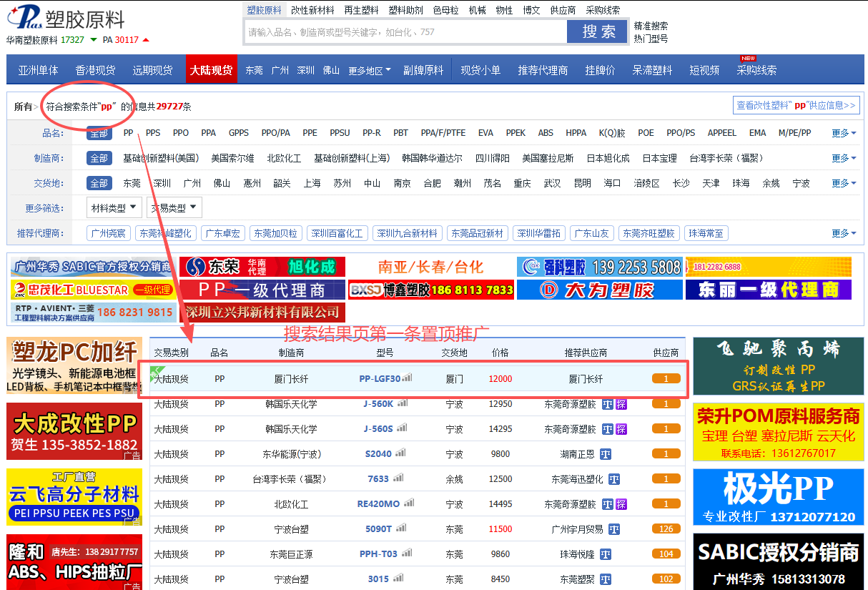
Task: Click supplier count badge 104
Action: click(666, 554)
